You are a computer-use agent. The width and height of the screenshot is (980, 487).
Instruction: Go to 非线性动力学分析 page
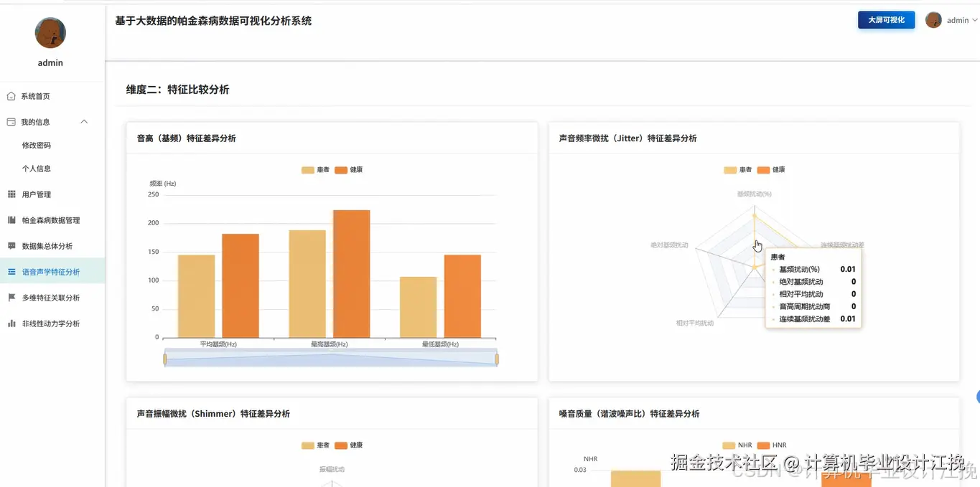point(52,323)
